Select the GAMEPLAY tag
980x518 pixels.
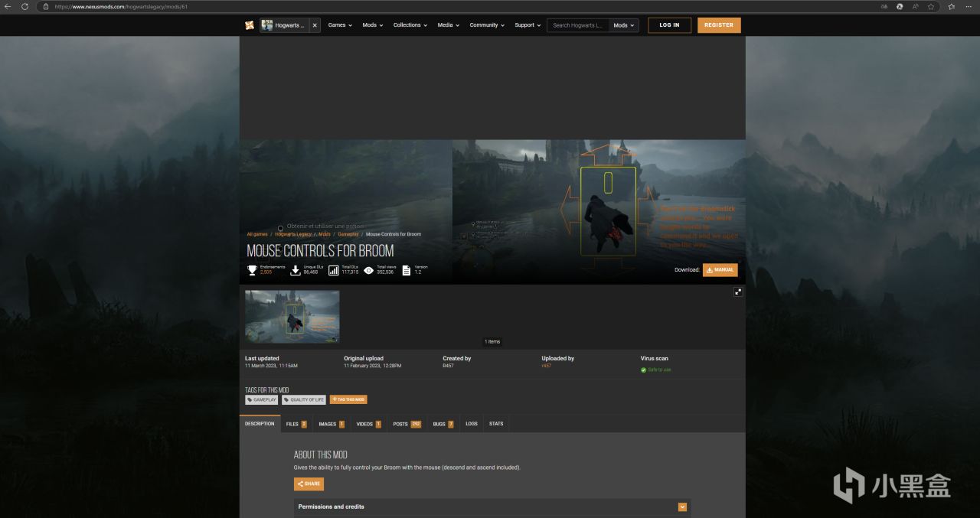[262, 399]
